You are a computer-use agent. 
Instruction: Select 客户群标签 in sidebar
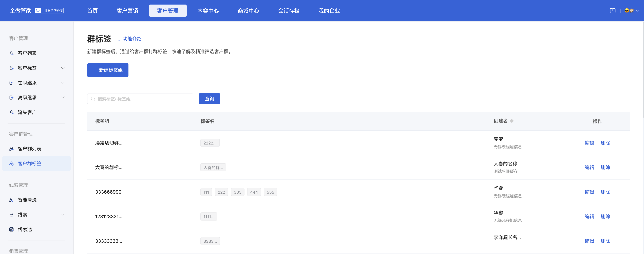pos(36,163)
